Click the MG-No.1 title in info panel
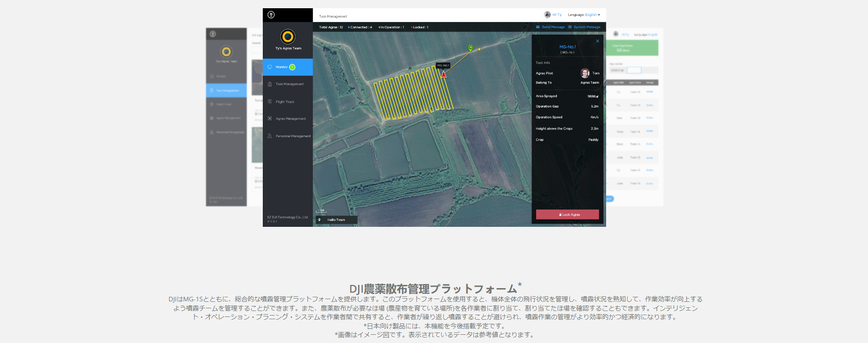Viewport: 868px width, 343px height. [568, 47]
